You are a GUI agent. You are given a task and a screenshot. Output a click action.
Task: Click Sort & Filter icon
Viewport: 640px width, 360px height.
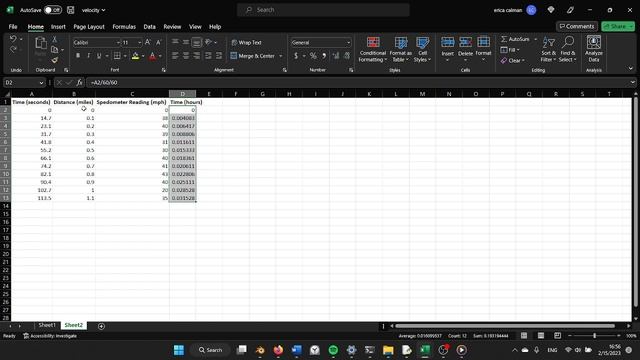click(549, 42)
